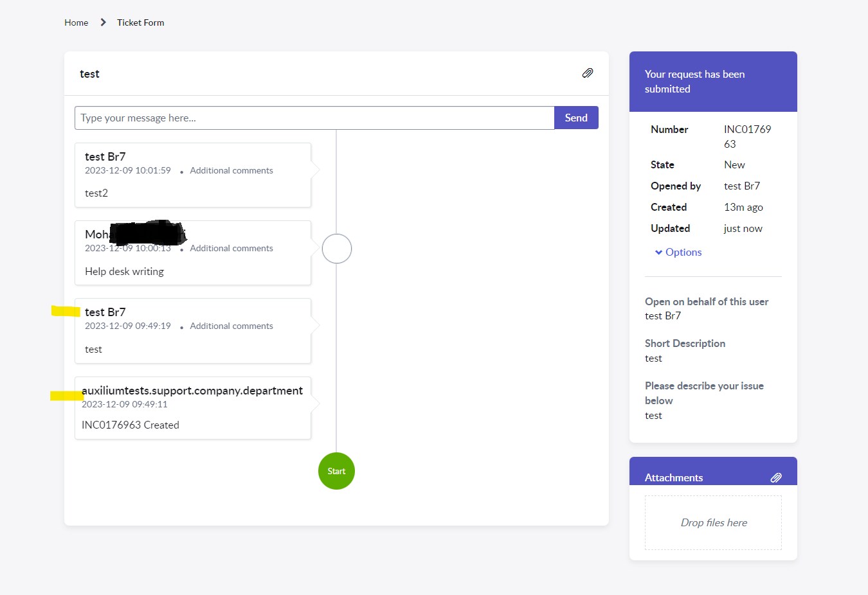Screen dimensions: 868x595
Task: Click the paperclip icon in the ticket header
Action: coord(587,73)
